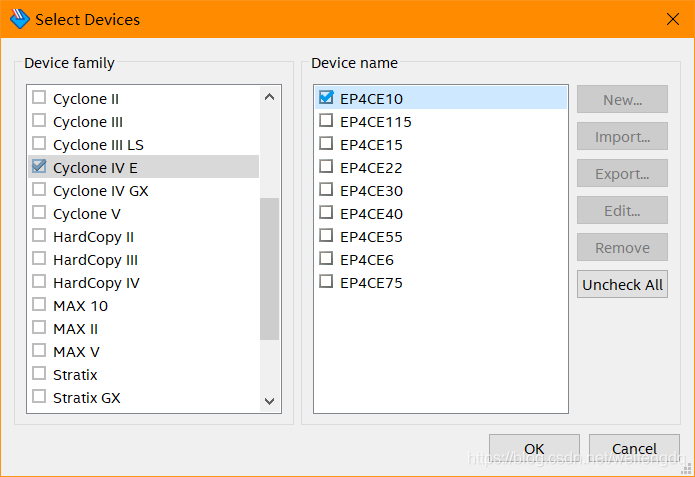This screenshot has width=695, height=477.
Task: Click the Export... button
Action: [622, 173]
